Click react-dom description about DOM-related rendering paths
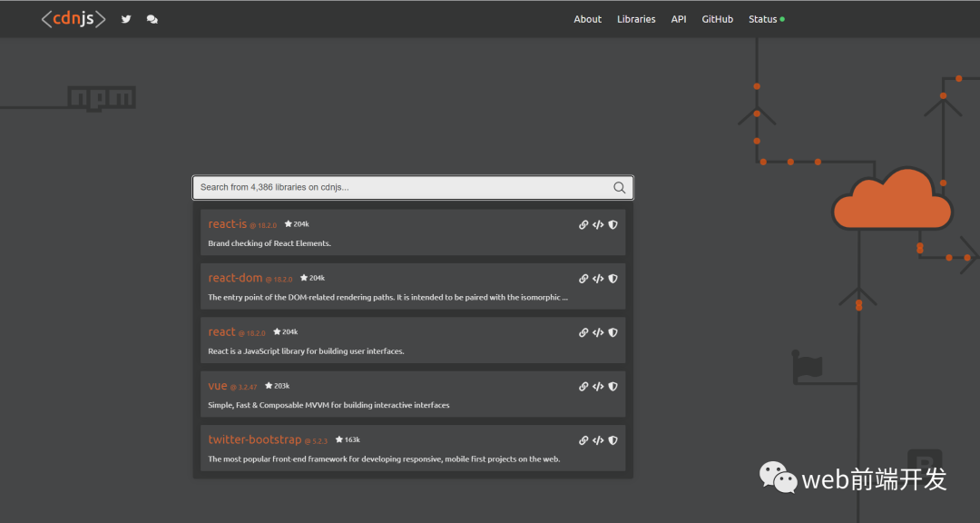Screen dimensions: 980x523 (x=387, y=297)
